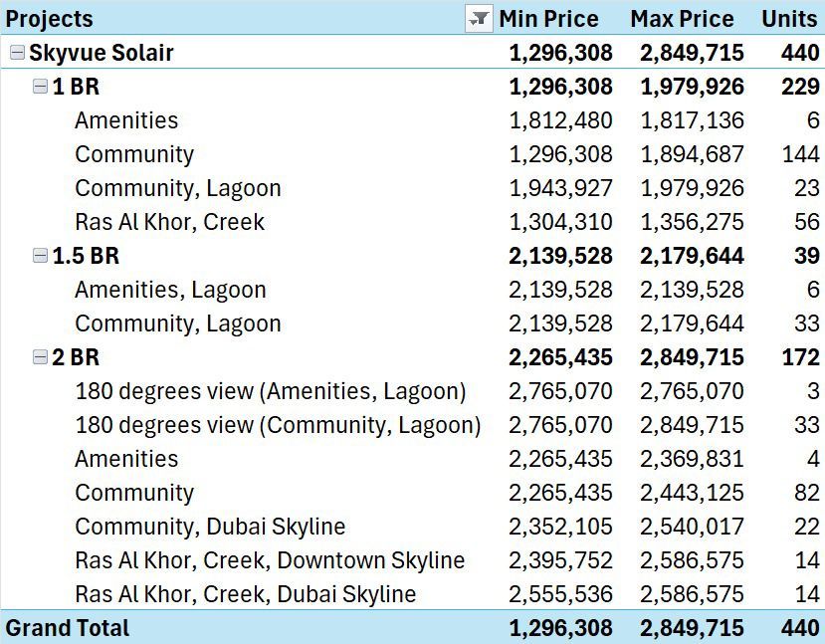Select the 229 units cell
Viewport: 825px width, 644px height.
800,87
